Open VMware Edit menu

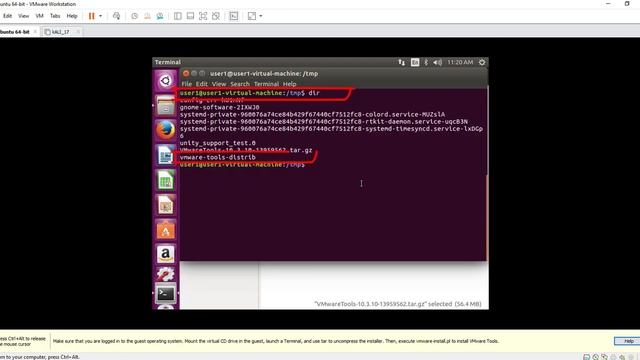7,16
